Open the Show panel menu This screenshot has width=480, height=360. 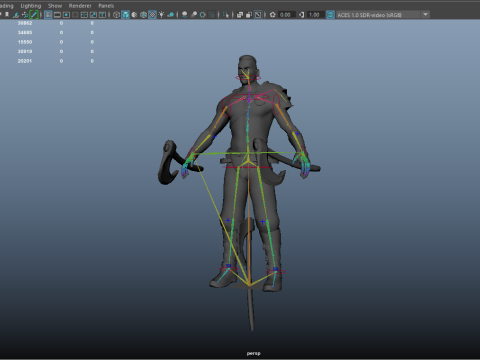click(x=55, y=6)
